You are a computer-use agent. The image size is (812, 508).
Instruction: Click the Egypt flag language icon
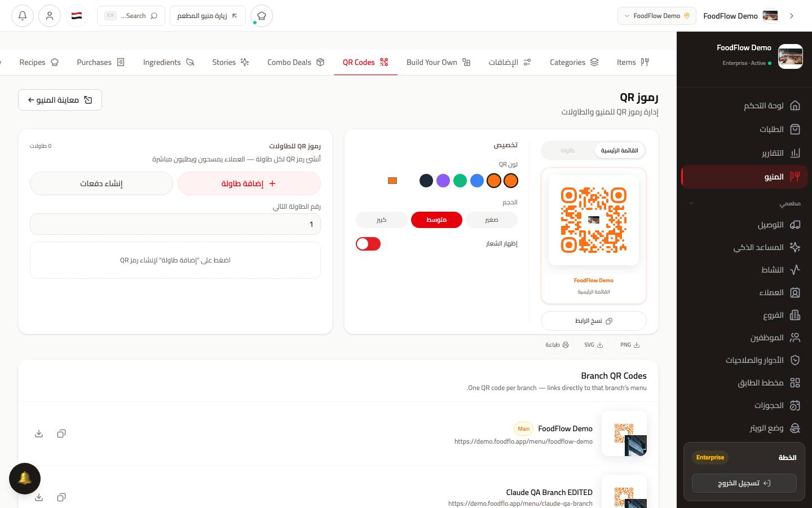point(77,16)
